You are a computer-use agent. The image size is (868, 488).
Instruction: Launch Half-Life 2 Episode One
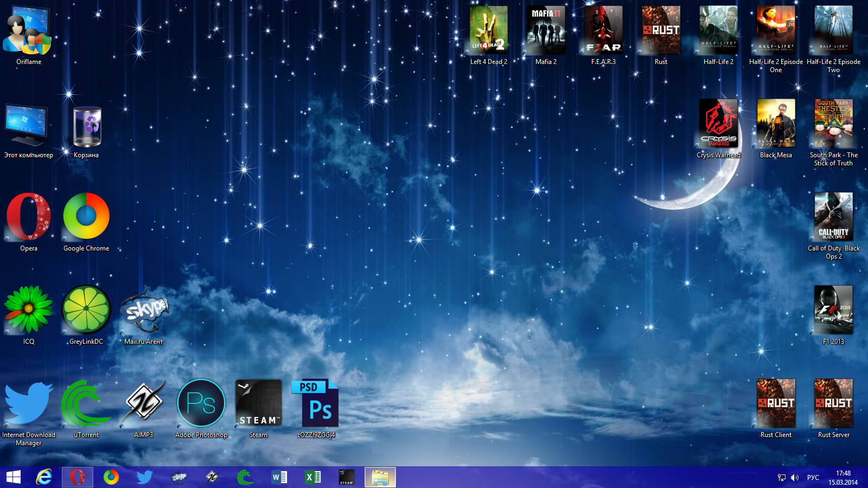point(776,40)
